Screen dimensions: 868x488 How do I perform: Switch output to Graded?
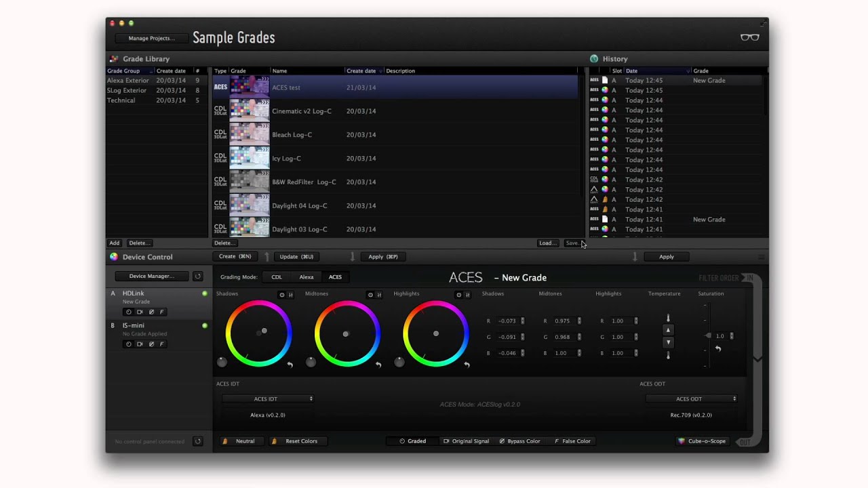coord(412,441)
